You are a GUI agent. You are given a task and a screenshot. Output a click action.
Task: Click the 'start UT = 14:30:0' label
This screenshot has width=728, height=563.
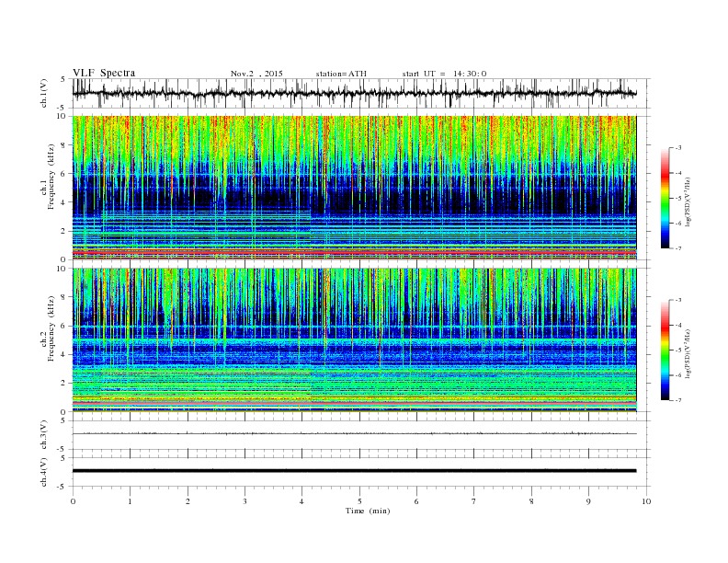[x=444, y=74]
